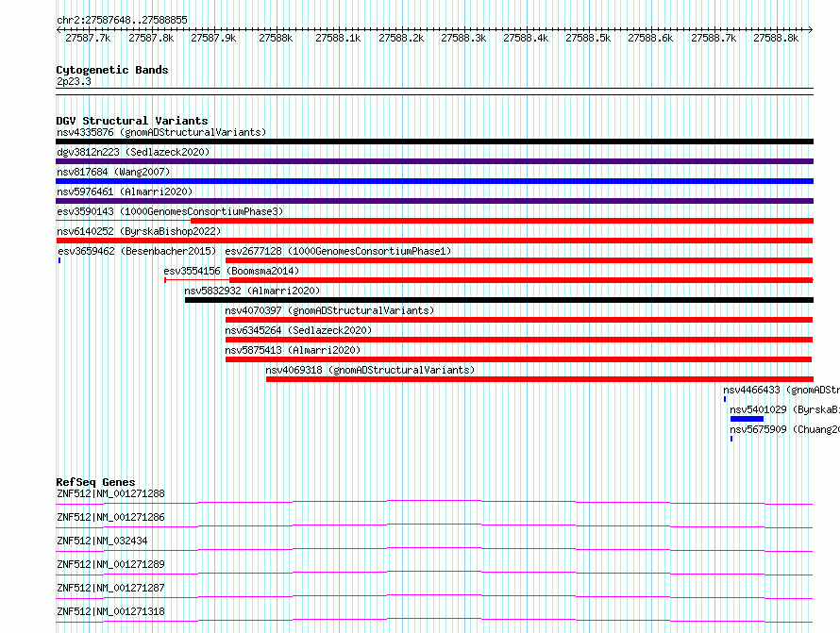Select the dgv3812n223 (Sedlazeck2020) label
This screenshot has height=633, width=840.
133,152
